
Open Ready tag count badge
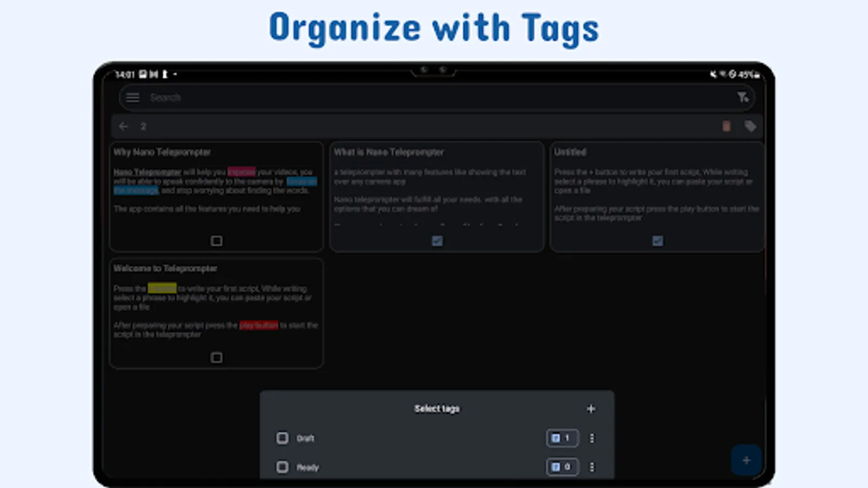point(562,467)
